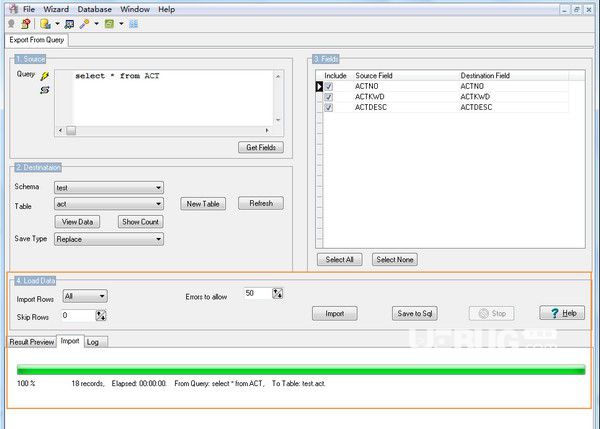Click the query editor scroll up arrow
The height and width of the screenshot is (429, 600).
click(x=278, y=76)
